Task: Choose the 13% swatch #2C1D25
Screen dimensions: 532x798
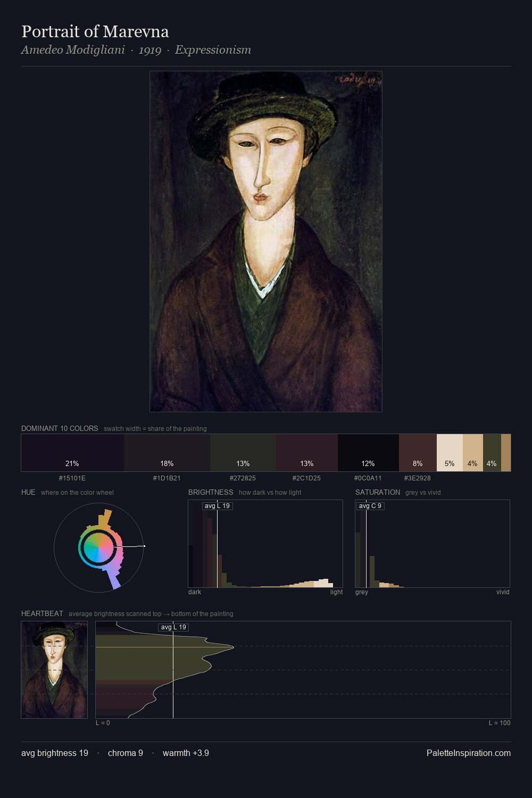Action: point(307,453)
